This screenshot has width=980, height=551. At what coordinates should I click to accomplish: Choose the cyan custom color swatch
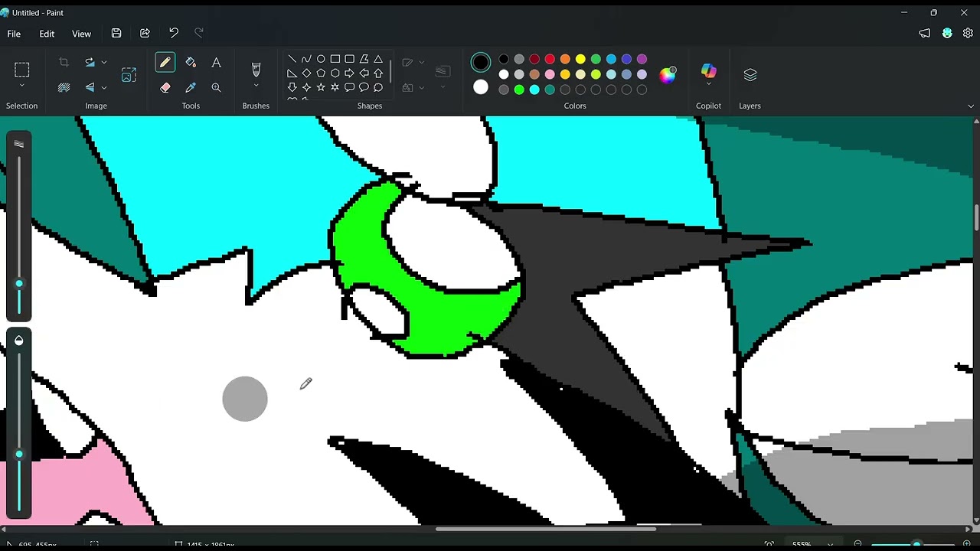pyautogui.click(x=534, y=90)
